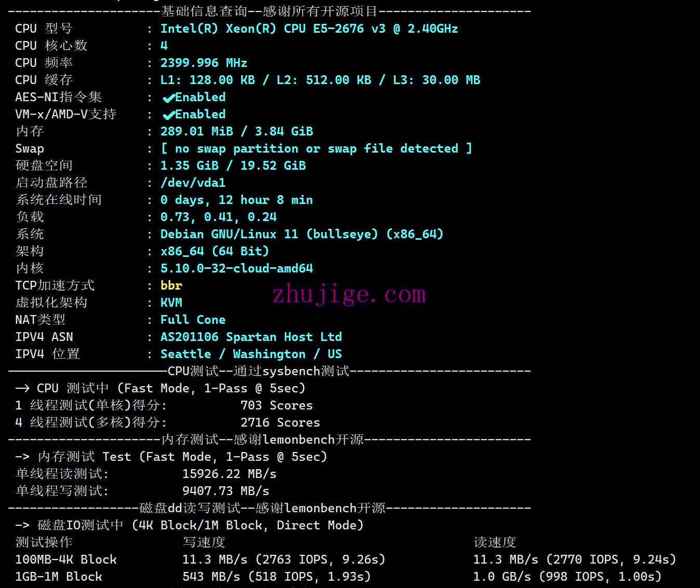This screenshot has height=588, width=700.
Task: Click the AS201106 Spartan Host Ltd ASN
Action: [251, 337]
